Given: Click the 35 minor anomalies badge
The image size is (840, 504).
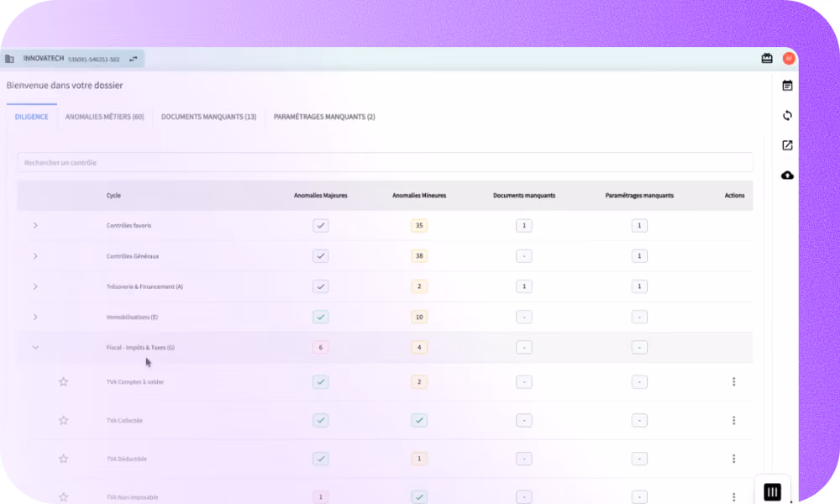Looking at the screenshot, I should pos(419,225).
